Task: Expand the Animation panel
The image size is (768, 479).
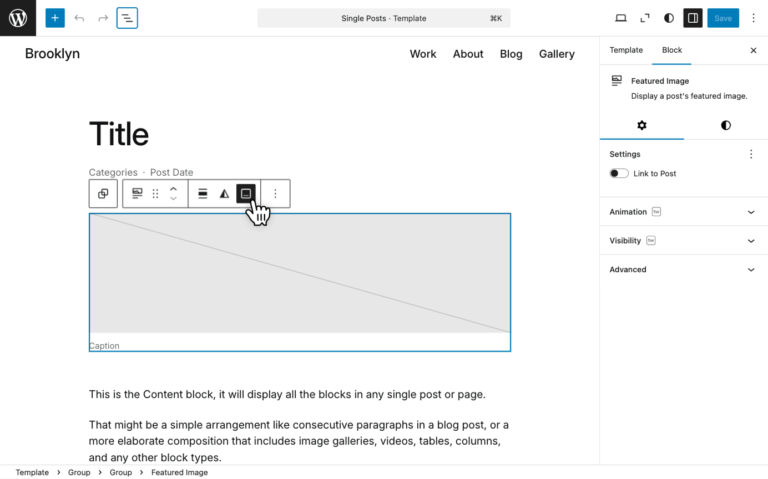Action: point(684,212)
